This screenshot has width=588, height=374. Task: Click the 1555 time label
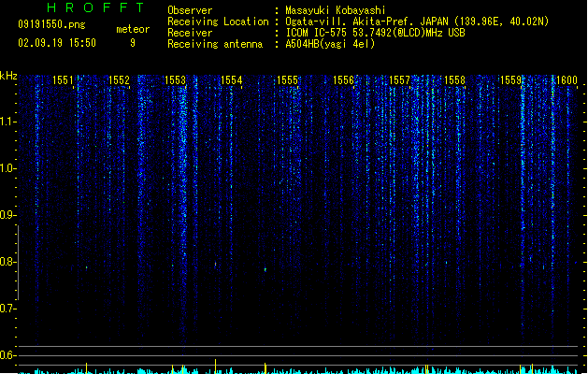coord(287,80)
